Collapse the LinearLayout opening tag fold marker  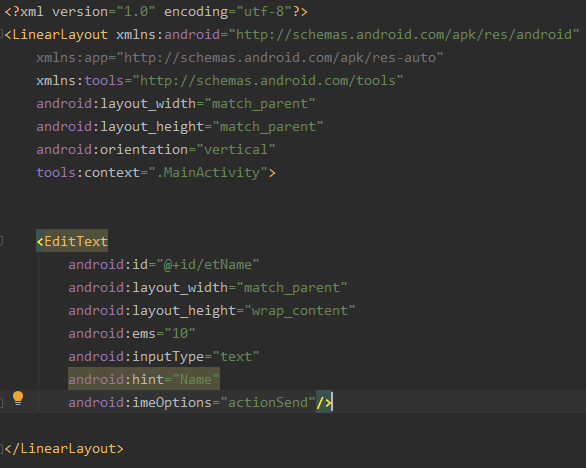1,34
